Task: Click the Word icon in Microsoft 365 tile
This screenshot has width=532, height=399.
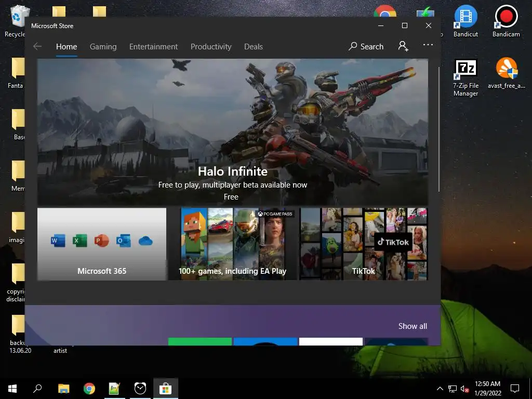Action: pyautogui.click(x=58, y=241)
